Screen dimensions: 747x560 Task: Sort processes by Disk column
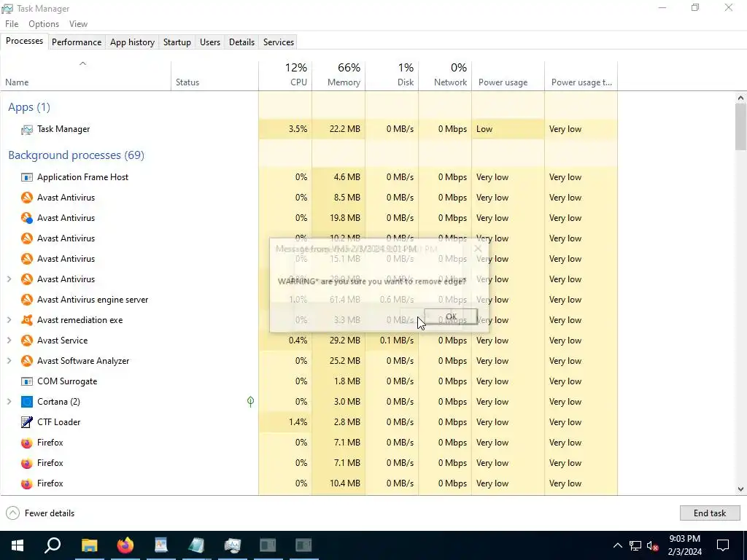(392, 75)
